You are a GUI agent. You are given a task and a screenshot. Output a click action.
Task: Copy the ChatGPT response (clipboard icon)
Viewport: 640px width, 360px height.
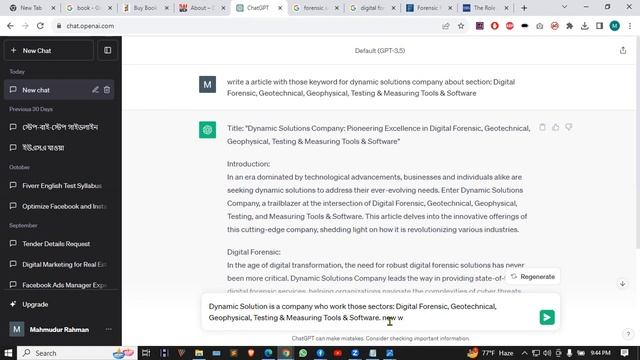[542, 127]
